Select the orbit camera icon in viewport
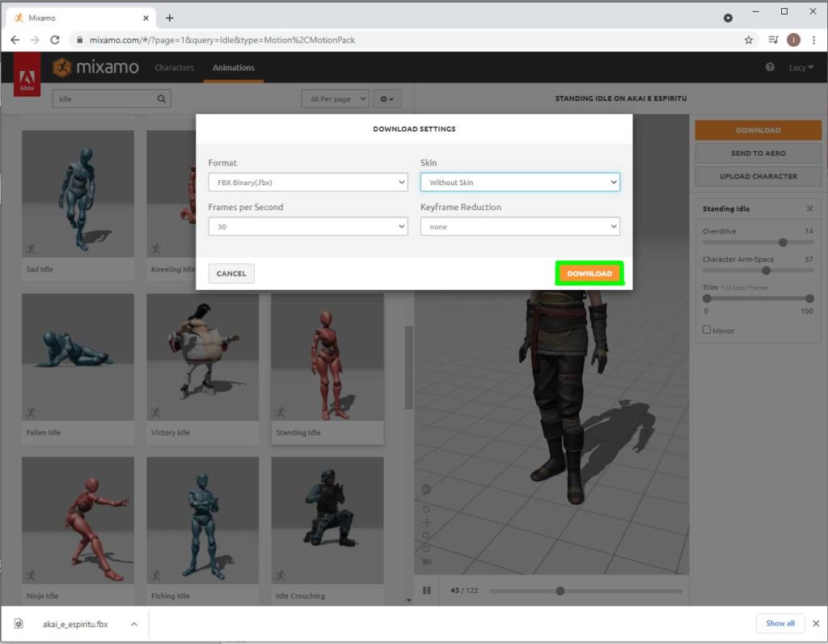The image size is (828, 644). pos(426,509)
